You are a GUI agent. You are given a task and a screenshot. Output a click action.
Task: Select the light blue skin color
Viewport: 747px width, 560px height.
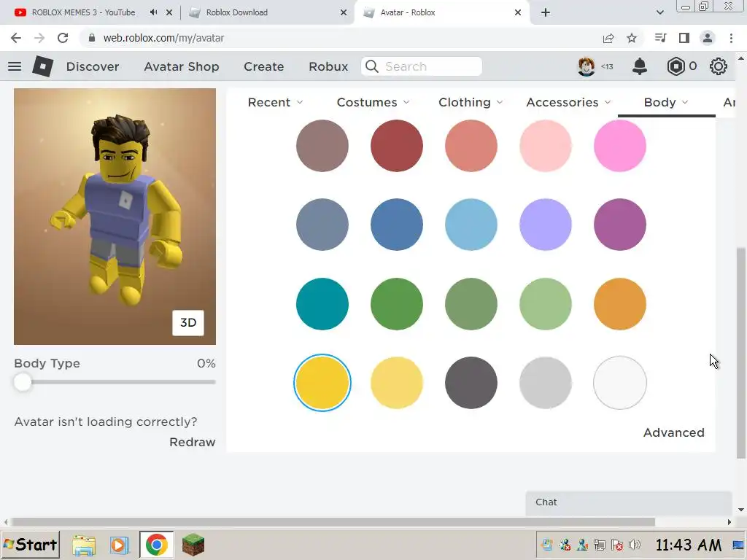click(x=471, y=225)
